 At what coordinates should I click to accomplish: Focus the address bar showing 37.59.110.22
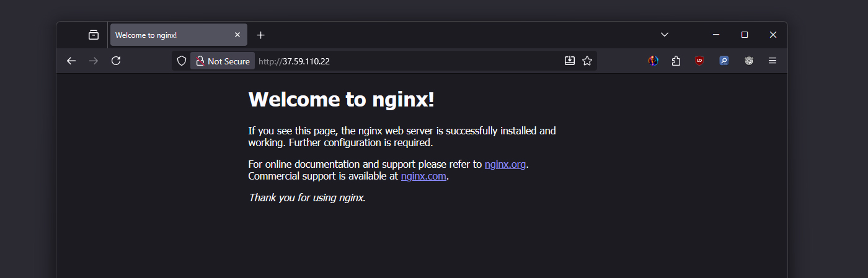(x=403, y=61)
